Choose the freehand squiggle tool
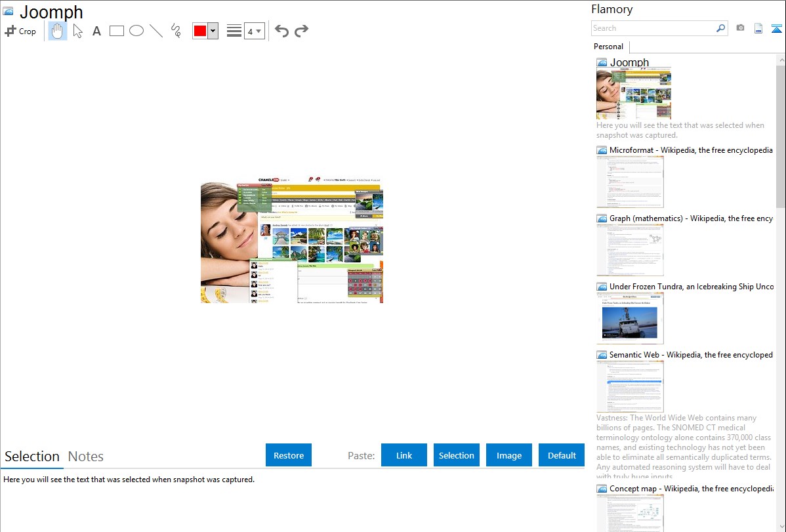786x532 pixels. (x=176, y=31)
